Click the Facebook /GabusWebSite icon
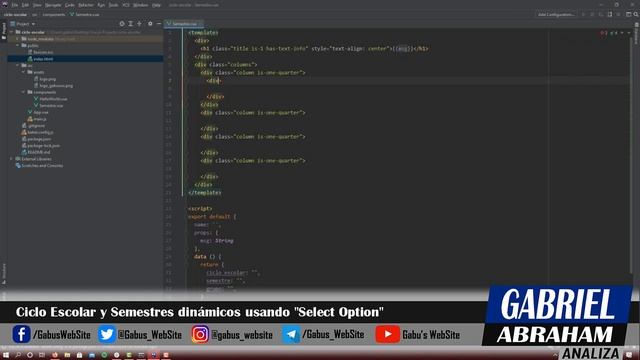The width and height of the screenshot is (640, 360). coord(21,334)
